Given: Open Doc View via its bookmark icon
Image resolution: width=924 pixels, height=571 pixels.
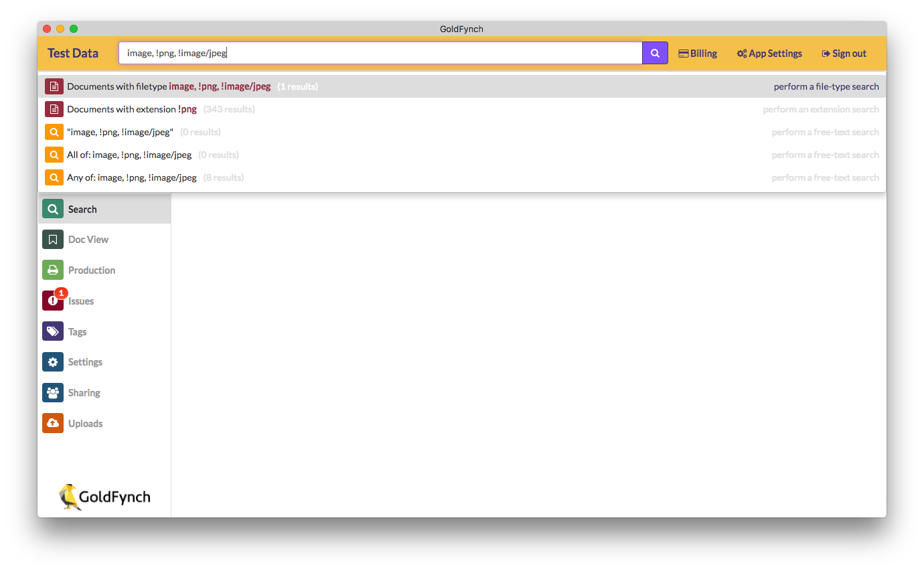Looking at the screenshot, I should tap(52, 239).
